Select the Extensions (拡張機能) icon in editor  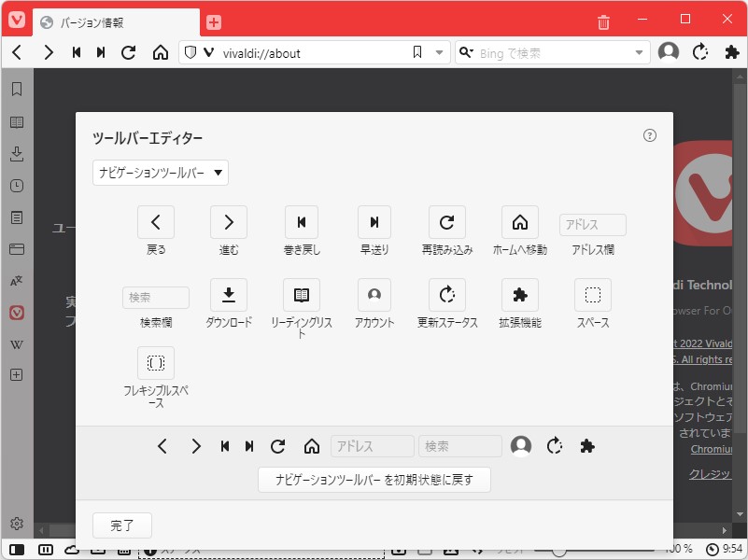[x=520, y=295]
